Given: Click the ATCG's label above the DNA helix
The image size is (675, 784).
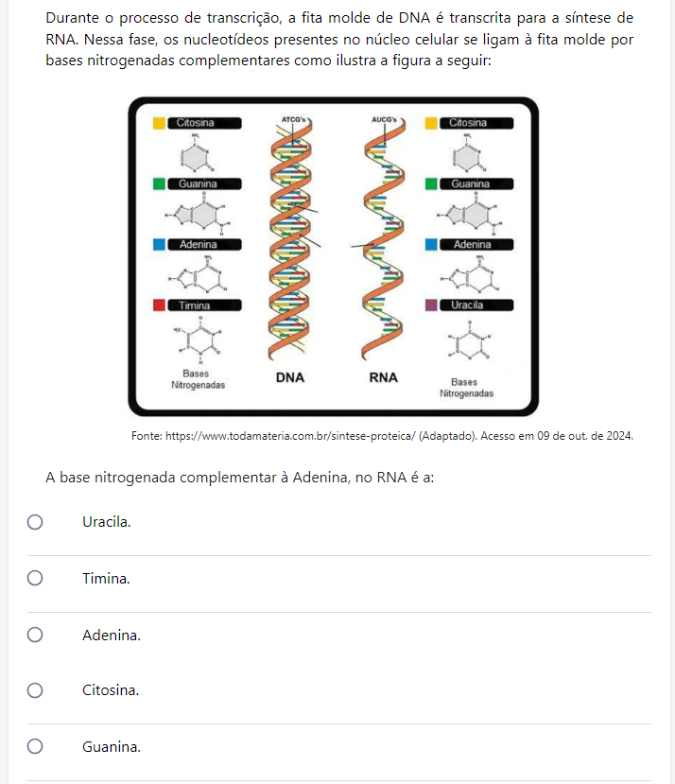Looking at the screenshot, I should click(296, 120).
